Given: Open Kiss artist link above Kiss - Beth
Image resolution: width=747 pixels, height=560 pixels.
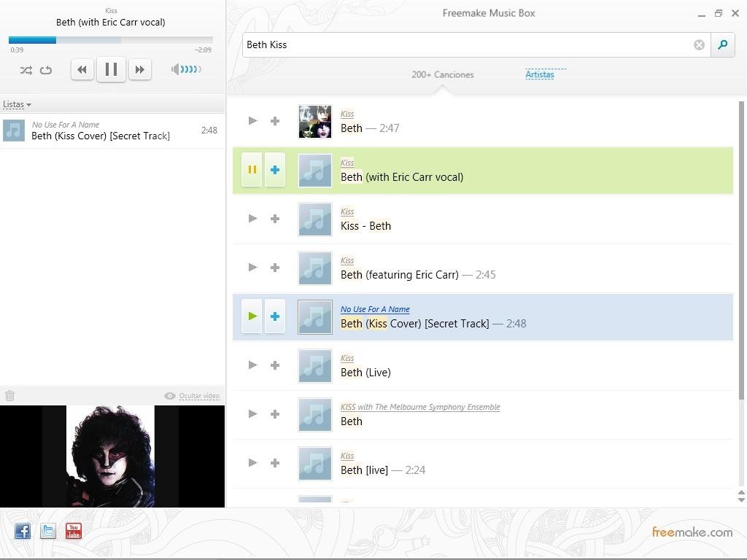Looking at the screenshot, I should click(347, 211).
